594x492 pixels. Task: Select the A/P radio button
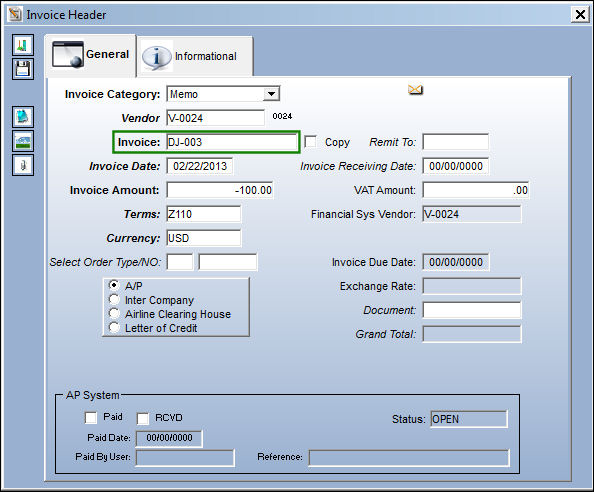(x=114, y=285)
